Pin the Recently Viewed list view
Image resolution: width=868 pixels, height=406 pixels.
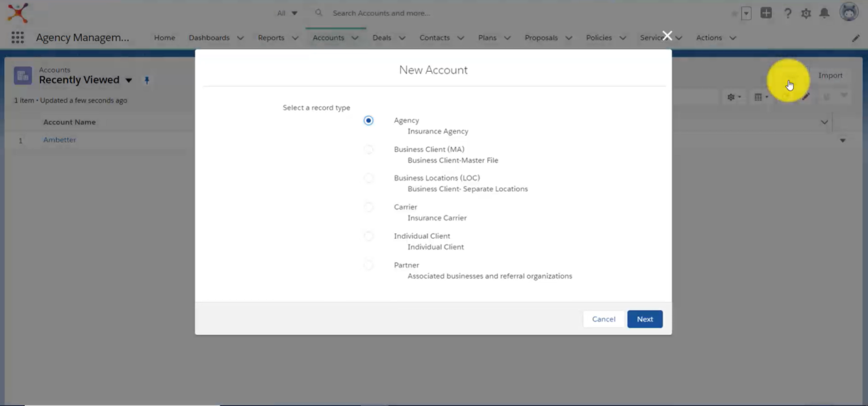click(146, 80)
